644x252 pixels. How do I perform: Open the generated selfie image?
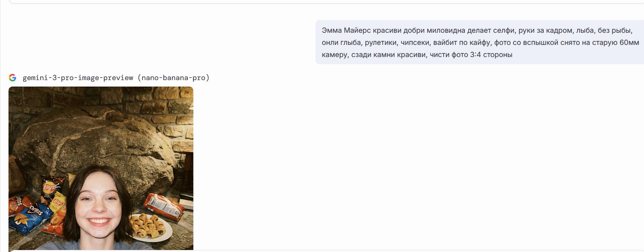(101, 168)
